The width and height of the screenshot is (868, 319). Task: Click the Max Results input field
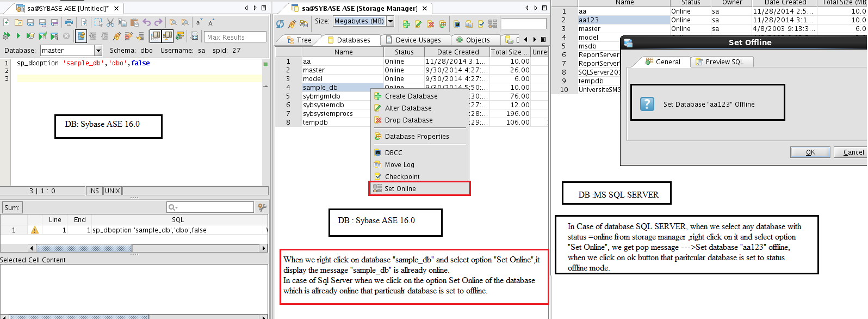236,37
